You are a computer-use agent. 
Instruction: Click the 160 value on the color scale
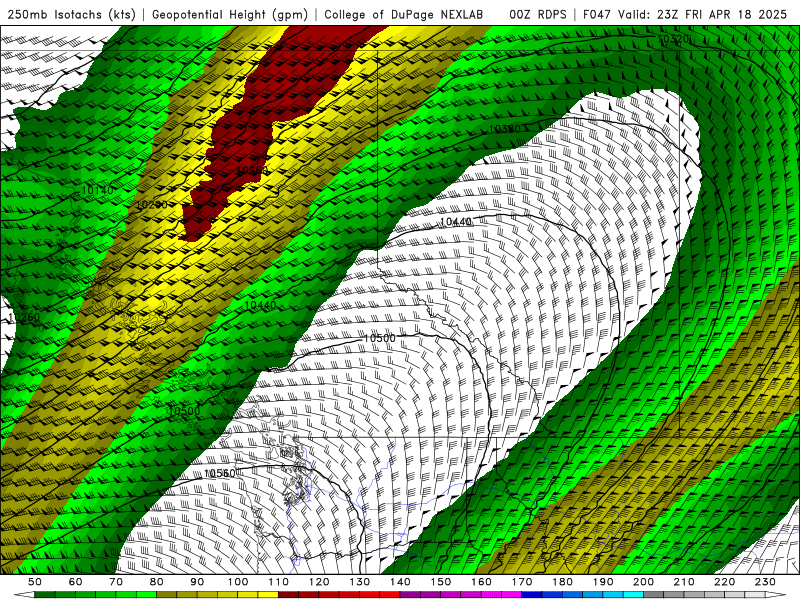pos(482,582)
